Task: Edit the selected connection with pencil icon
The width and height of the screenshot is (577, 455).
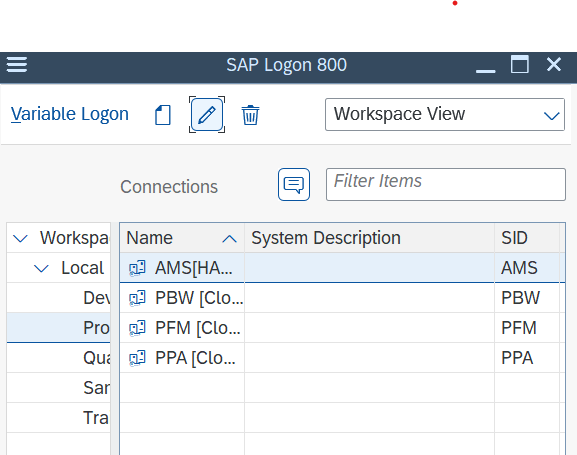Action: pyautogui.click(x=207, y=114)
